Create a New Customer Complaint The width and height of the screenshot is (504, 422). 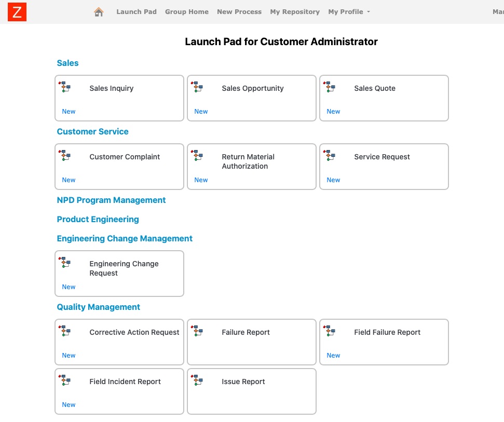[69, 180]
